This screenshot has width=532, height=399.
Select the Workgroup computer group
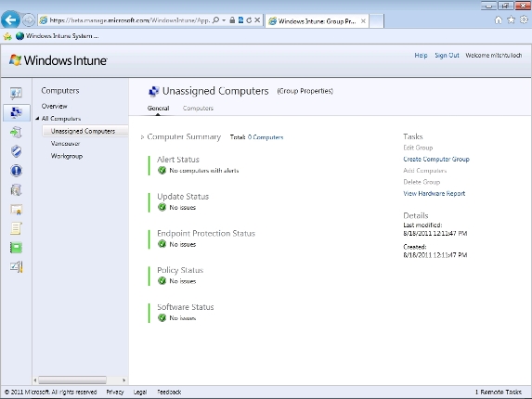pyautogui.click(x=67, y=156)
